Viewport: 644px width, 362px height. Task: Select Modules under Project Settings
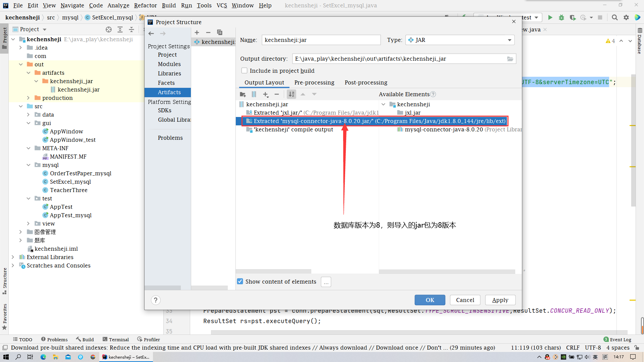[x=169, y=64]
